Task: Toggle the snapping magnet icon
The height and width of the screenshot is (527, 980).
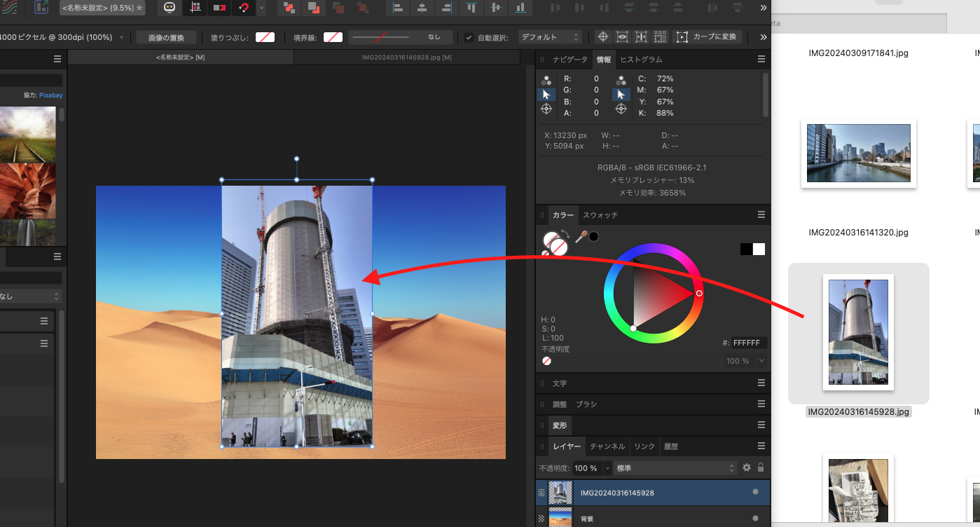Action: pyautogui.click(x=244, y=8)
